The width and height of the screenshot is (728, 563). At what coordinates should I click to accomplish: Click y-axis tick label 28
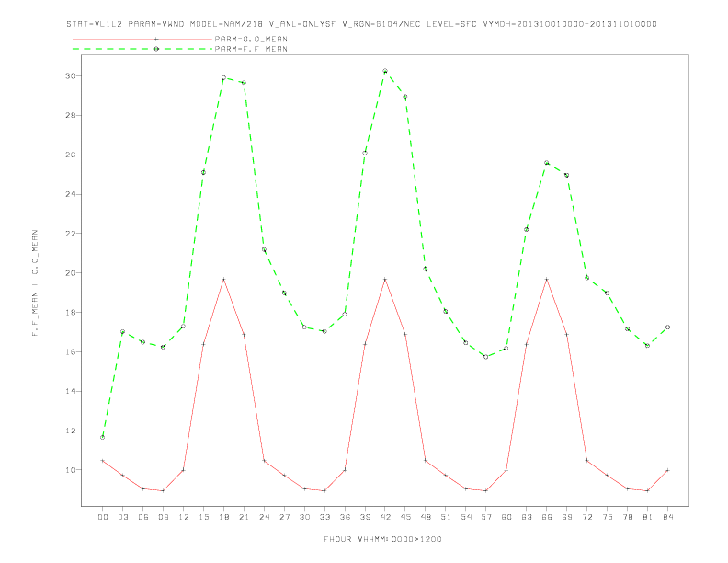click(x=71, y=115)
